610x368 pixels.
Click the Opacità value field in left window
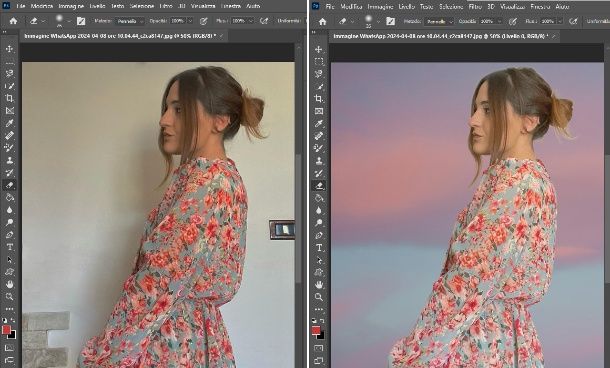click(178, 21)
